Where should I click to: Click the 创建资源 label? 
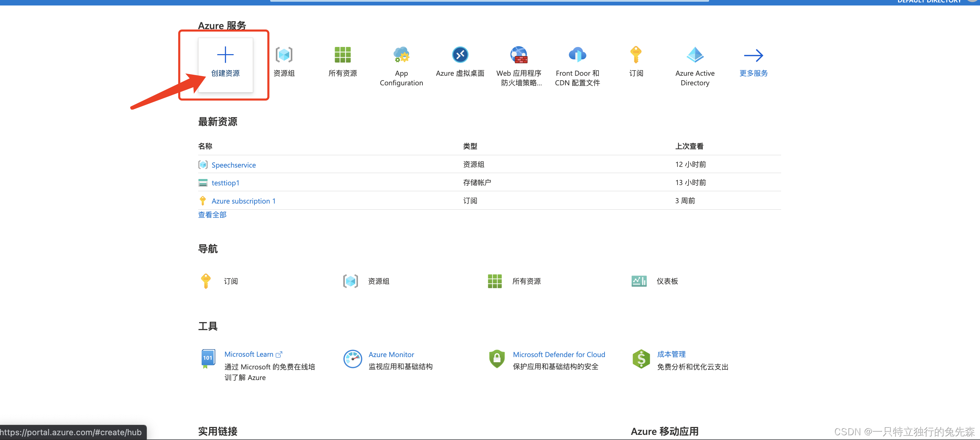[x=226, y=73]
